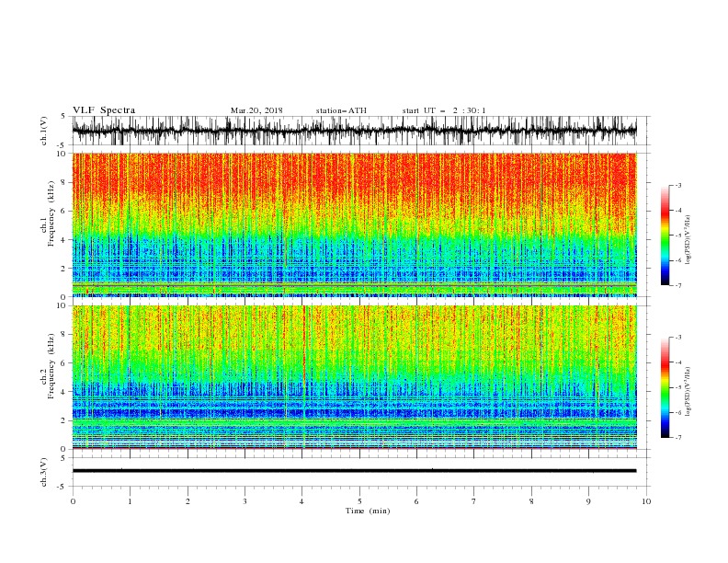Click the "start UT = 2:30:1" text
The image size is (728, 563).
pos(444,110)
